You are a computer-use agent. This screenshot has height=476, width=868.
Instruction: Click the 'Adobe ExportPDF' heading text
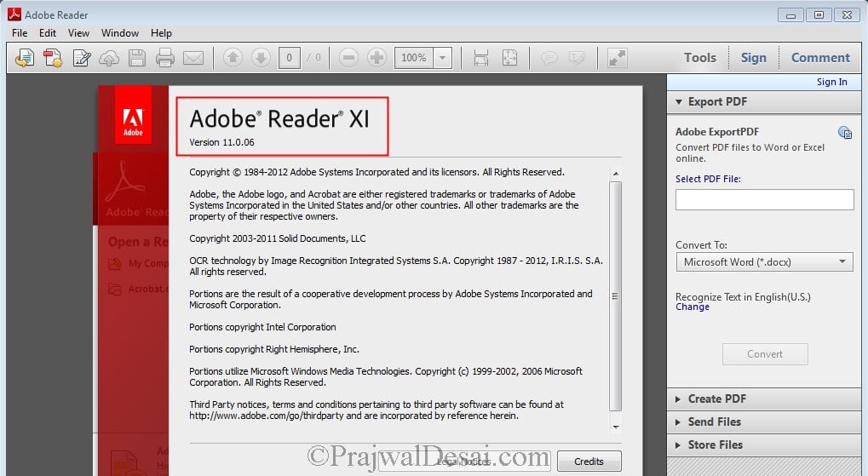pos(717,132)
